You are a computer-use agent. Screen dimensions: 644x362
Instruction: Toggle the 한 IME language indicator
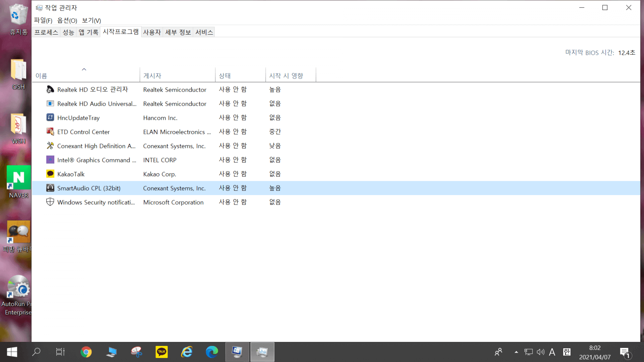coord(567,352)
